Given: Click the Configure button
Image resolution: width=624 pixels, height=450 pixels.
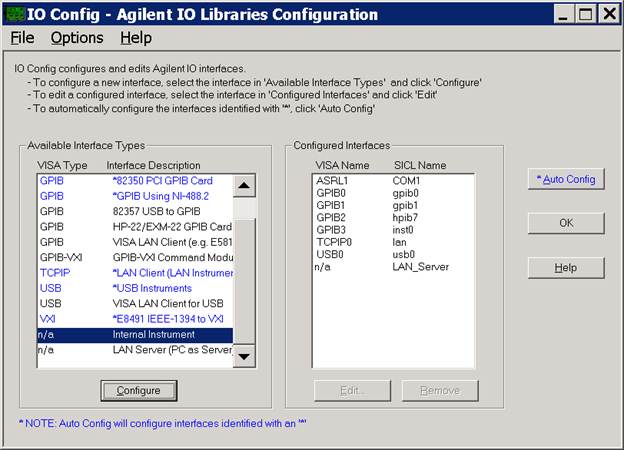Looking at the screenshot, I should click(x=138, y=391).
